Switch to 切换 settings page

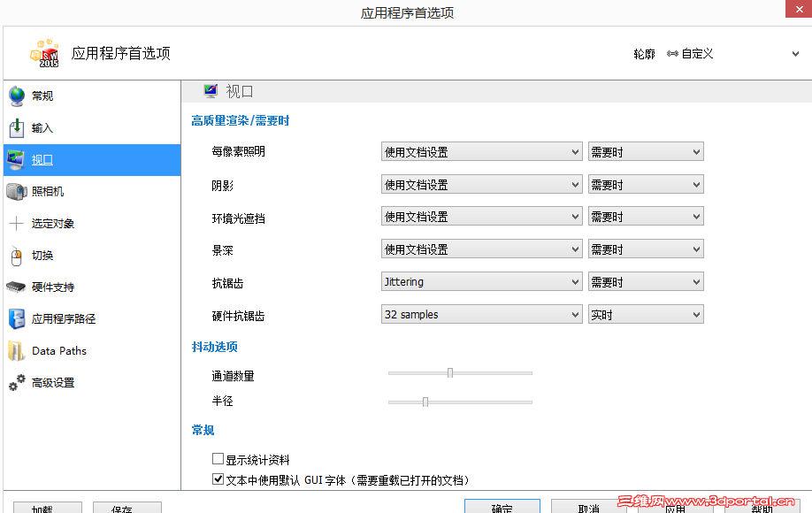pos(92,256)
